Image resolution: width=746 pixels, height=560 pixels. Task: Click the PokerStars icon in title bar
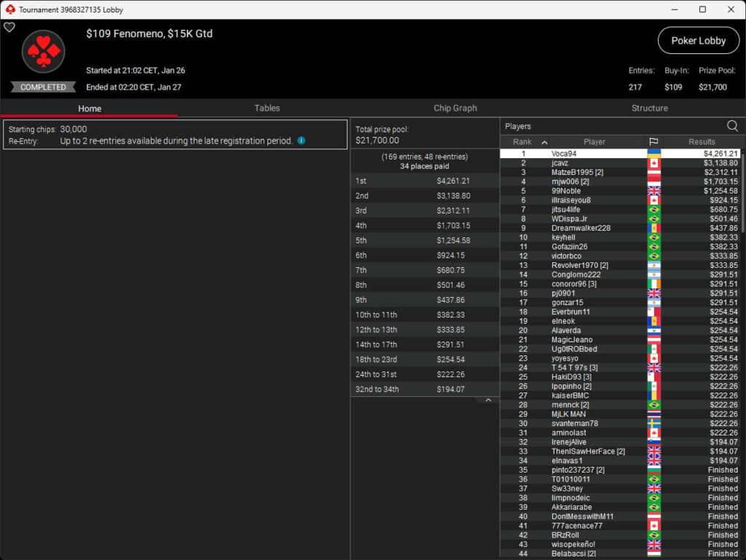pyautogui.click(x=9, y=9)
